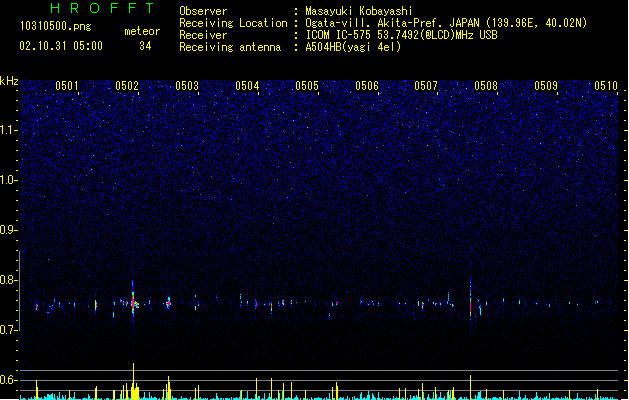Screen dimensions: 629x400
Task: Click the 0505 time marker
Action: pyautogui.click(x=307, y=85)
